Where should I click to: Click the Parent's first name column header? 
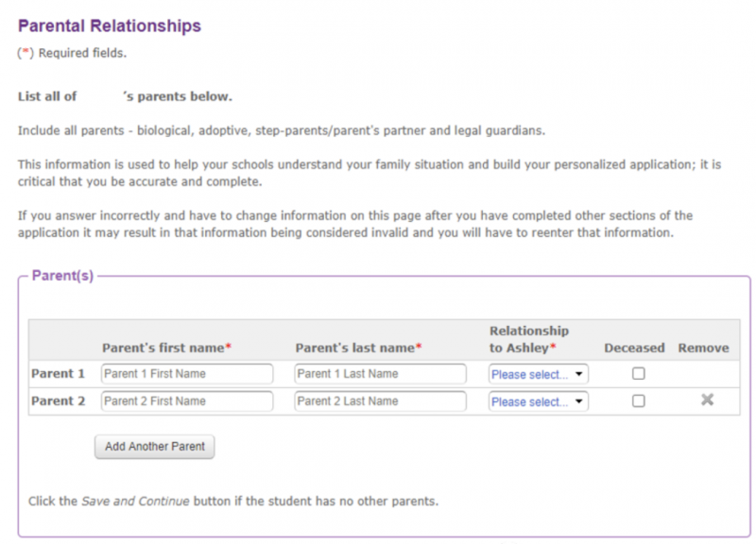click(x=166, y=348)
